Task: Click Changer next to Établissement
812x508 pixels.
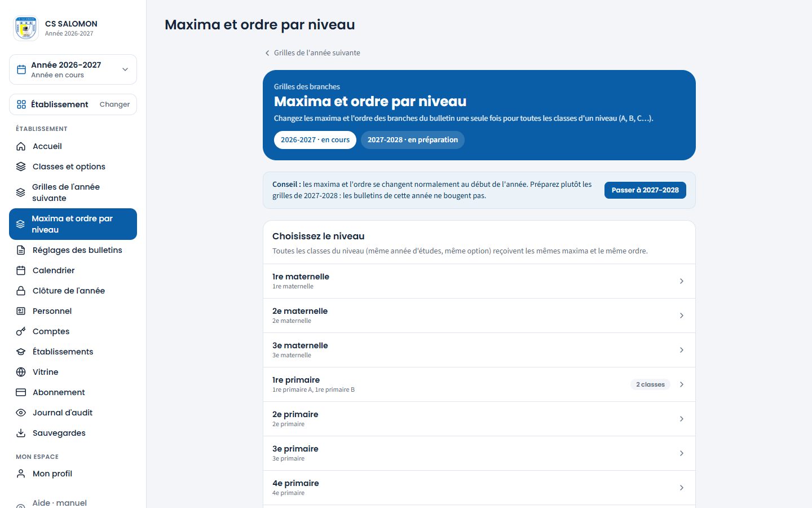Action: point(114,104)
